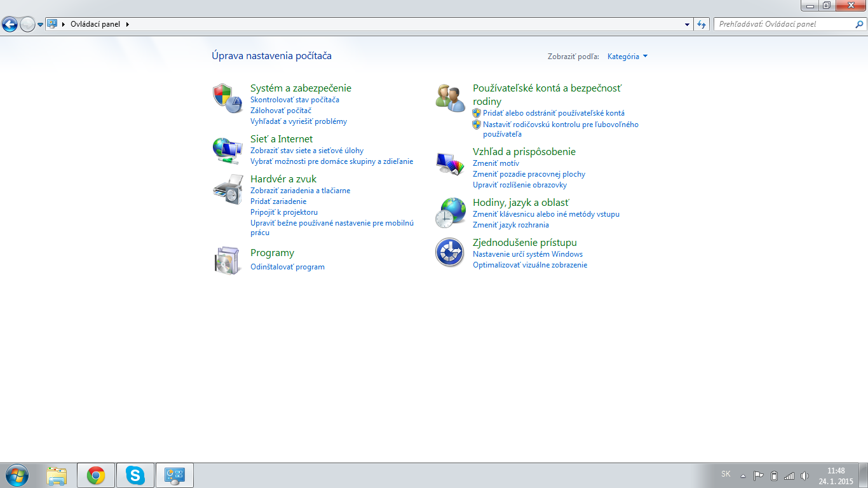Click the battery tray icon
The width and height of the screenshot is (868, 488).
coord(774,475)
